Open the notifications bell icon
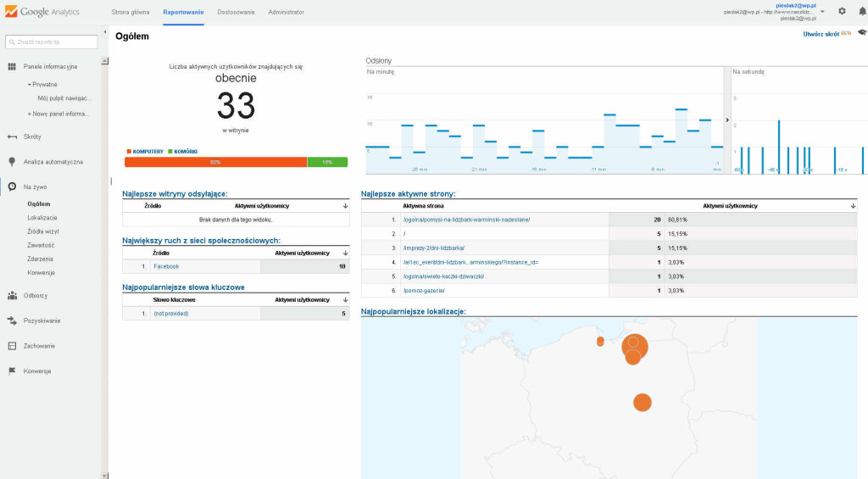The image size is (868, 479). click(x=862, y=11)
